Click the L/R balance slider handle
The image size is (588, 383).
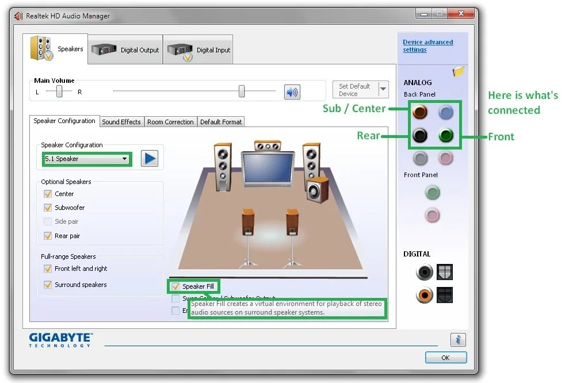(59, 91)
